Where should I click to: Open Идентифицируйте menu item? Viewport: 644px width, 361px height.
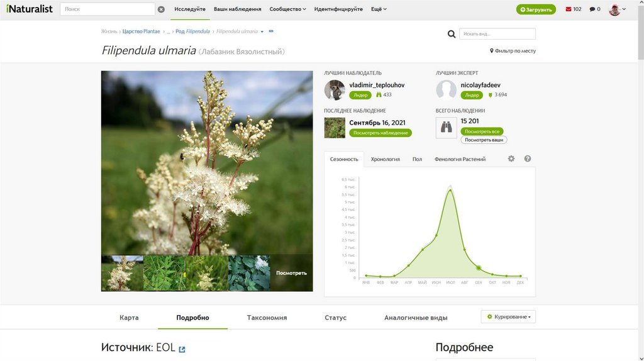click(x=338, y=9)
